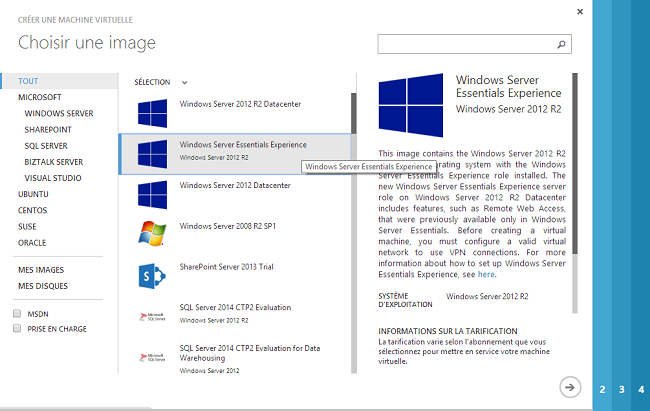The width and height of the screenshot is (650, 411).
Task: Click into the image search field
Action: pyautogui.click(x=474, y=44)
